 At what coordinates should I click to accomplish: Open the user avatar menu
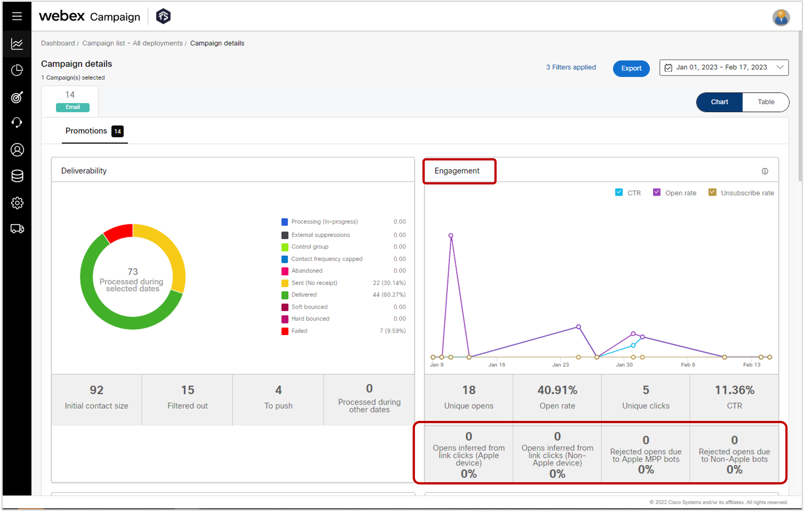pyautogui.click(x=780, y=18)
